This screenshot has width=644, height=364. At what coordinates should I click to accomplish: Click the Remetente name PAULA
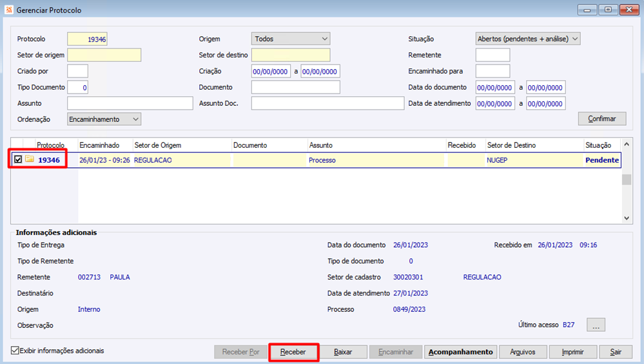tap(120, 278)
